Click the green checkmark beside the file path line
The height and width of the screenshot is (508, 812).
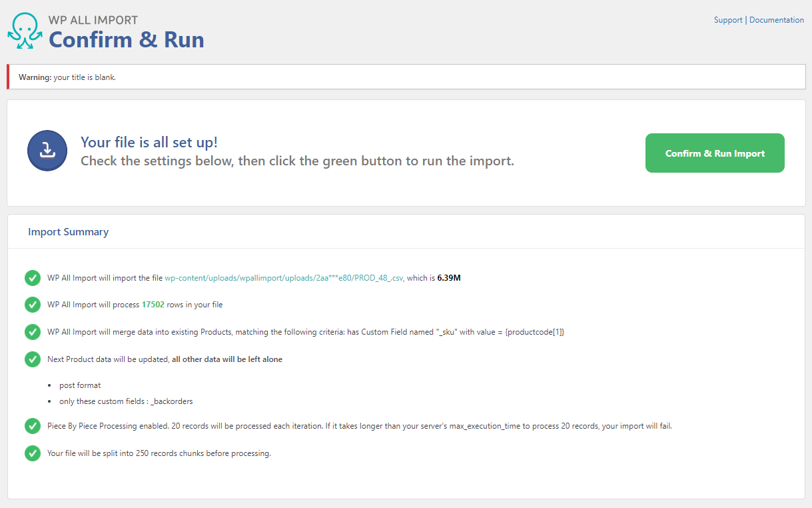click(32, 278)
